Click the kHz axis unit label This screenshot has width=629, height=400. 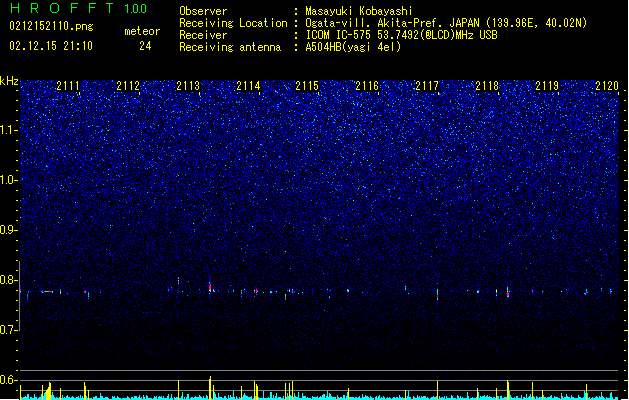(x=9, y=81)
